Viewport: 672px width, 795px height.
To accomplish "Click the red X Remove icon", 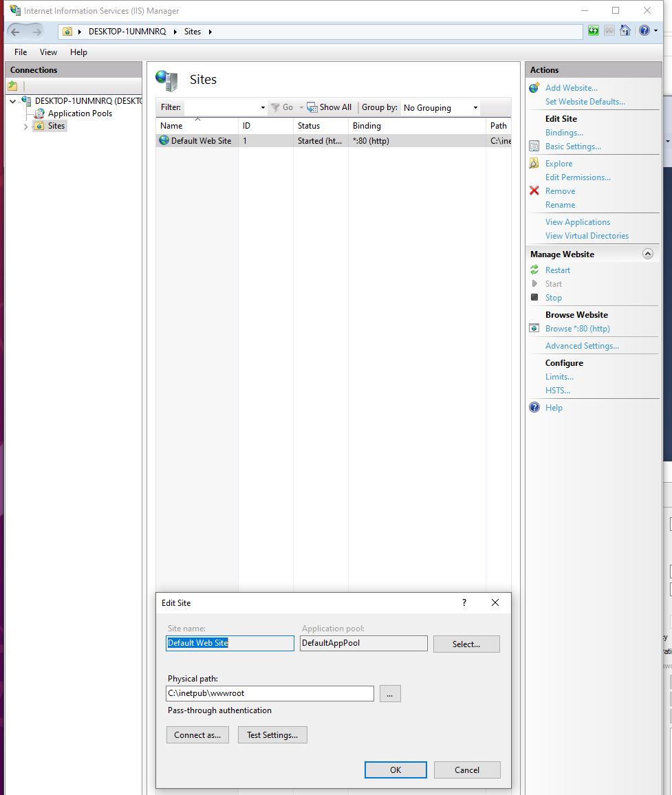I will point(534,190).
